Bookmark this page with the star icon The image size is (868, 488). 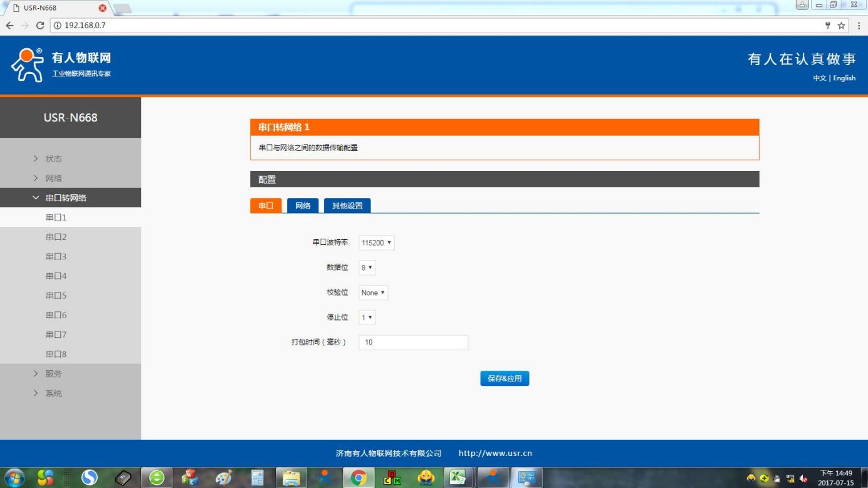842,26
